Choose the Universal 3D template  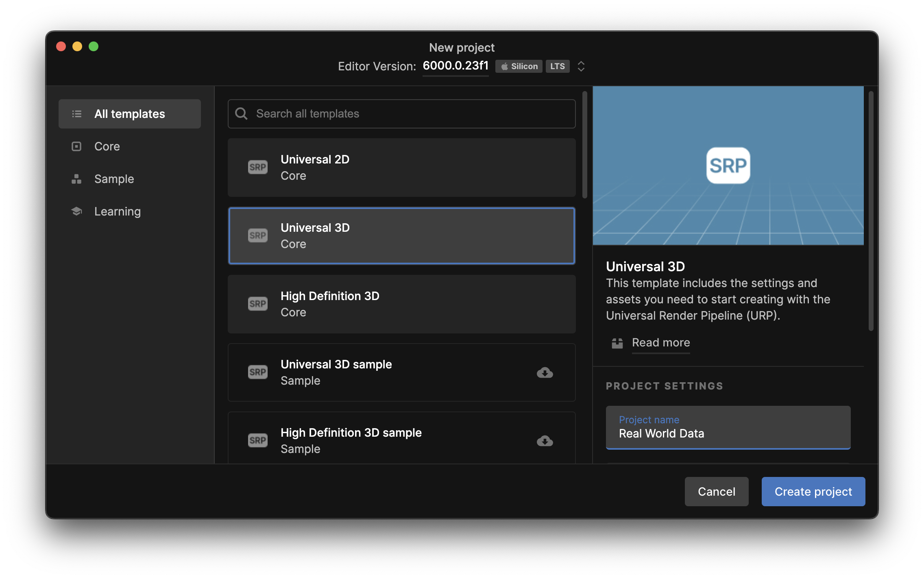pos(401,236)
